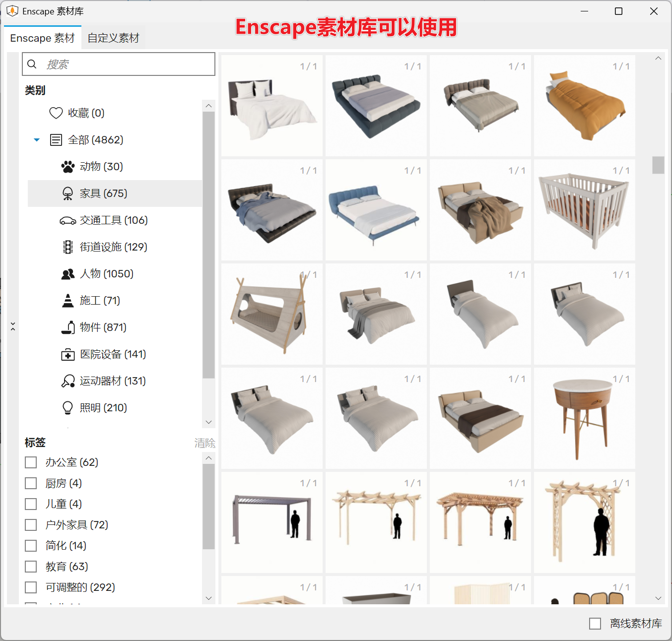This screenshot has height=641, width=672.
Task: Click the asset grid scroll-up arrow
Action: click(x=658, y=58)
